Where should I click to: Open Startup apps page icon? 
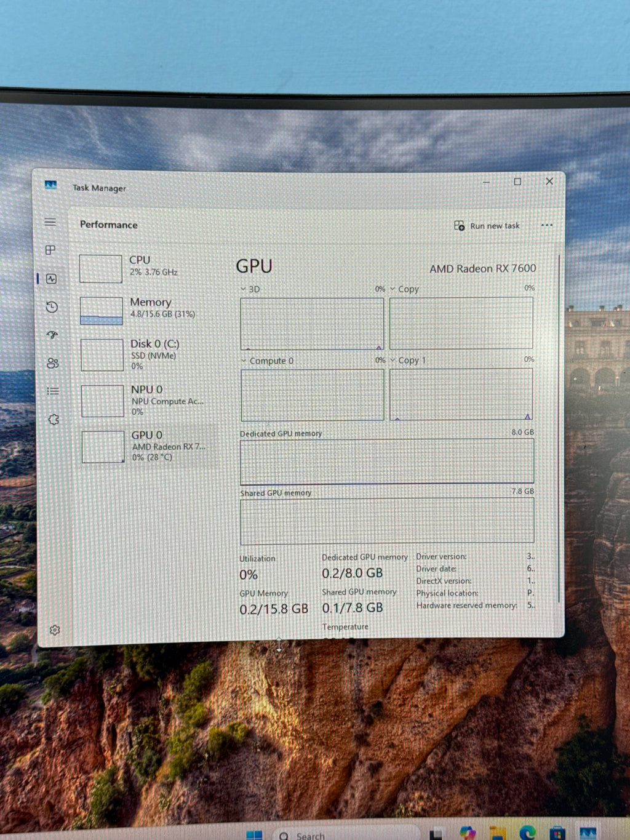52,335
